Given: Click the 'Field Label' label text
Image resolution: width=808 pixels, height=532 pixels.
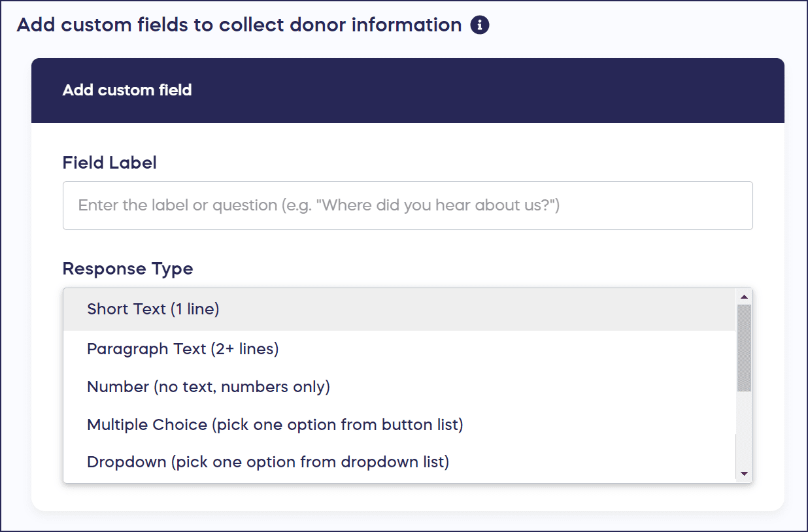Looking at the screenshot, I should click(109, 163).
